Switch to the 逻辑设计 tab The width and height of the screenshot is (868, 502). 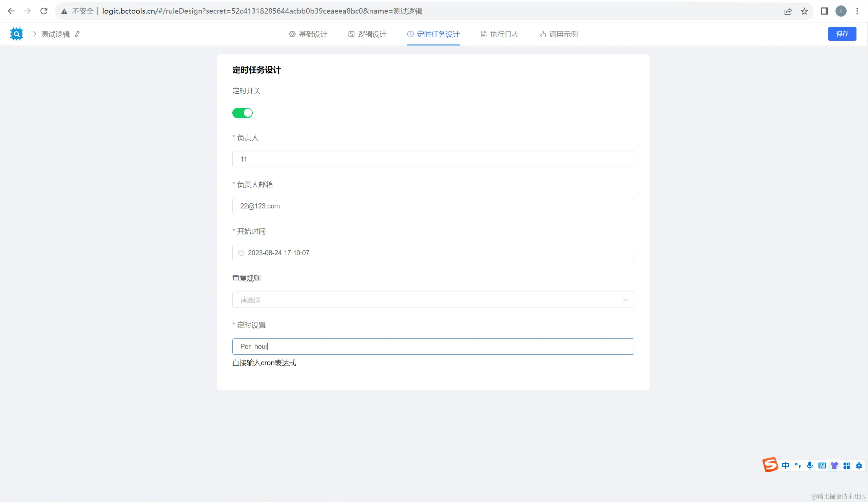coord(367,34)
